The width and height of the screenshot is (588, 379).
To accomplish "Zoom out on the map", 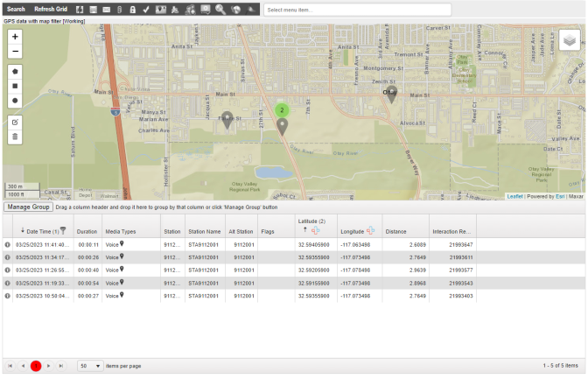I will (15, 52).
